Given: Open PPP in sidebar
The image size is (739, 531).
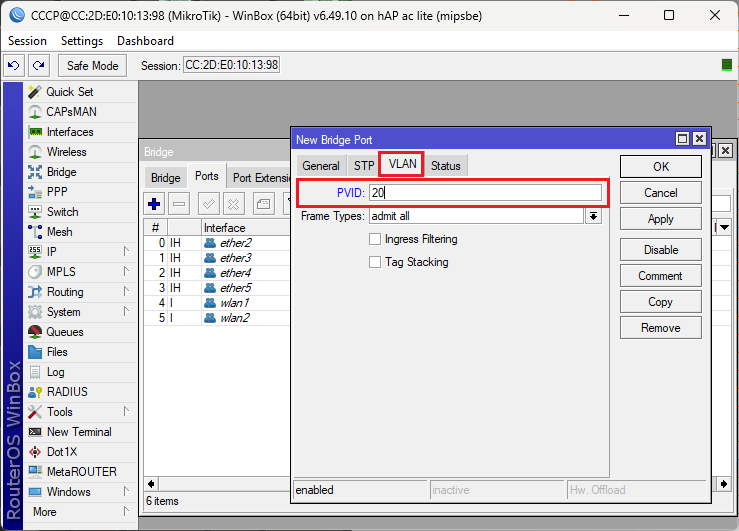Looking at the screenshot, I should click(x=57, y=192).
